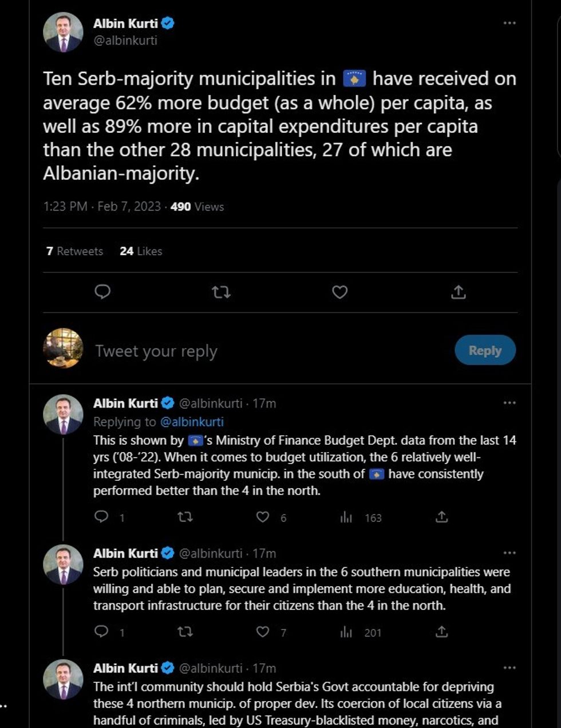Share the reply about southern municipalities

click(441, 632)
